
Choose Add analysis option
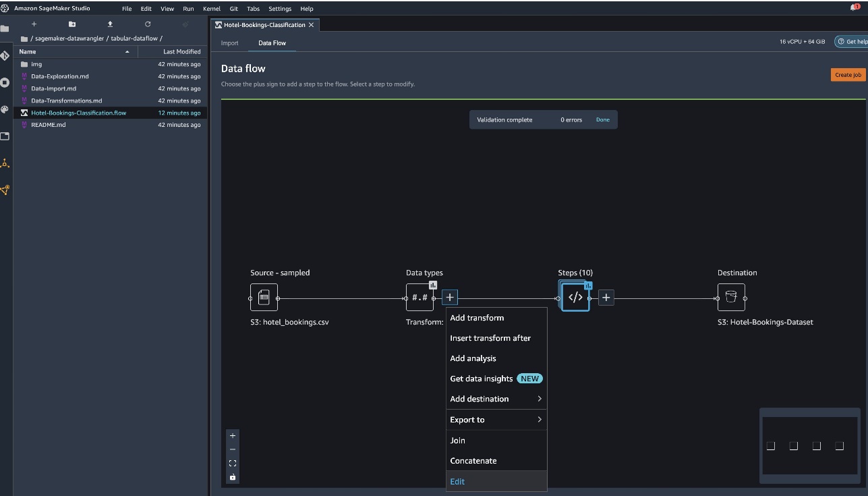pos(496,358)
